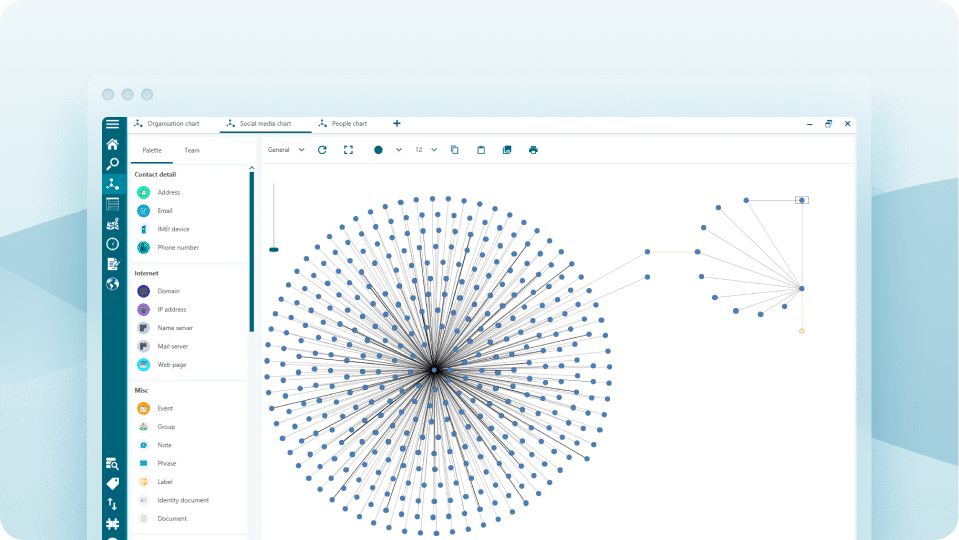Open the hamburger menu in sidebar
959x540 pixels.
pyautogui.click(x=113, y=124)
